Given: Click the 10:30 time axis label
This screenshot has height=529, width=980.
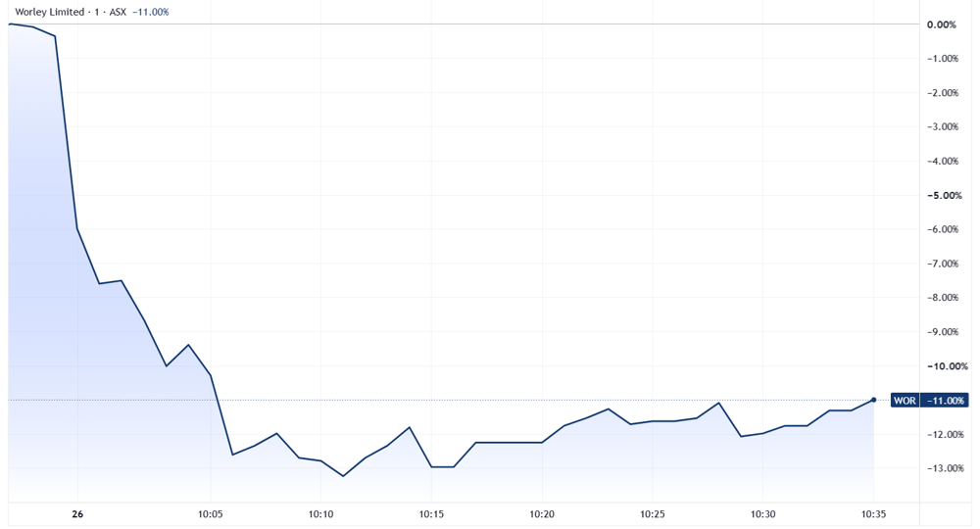Looking at the screenshot, I should [763, 514].
